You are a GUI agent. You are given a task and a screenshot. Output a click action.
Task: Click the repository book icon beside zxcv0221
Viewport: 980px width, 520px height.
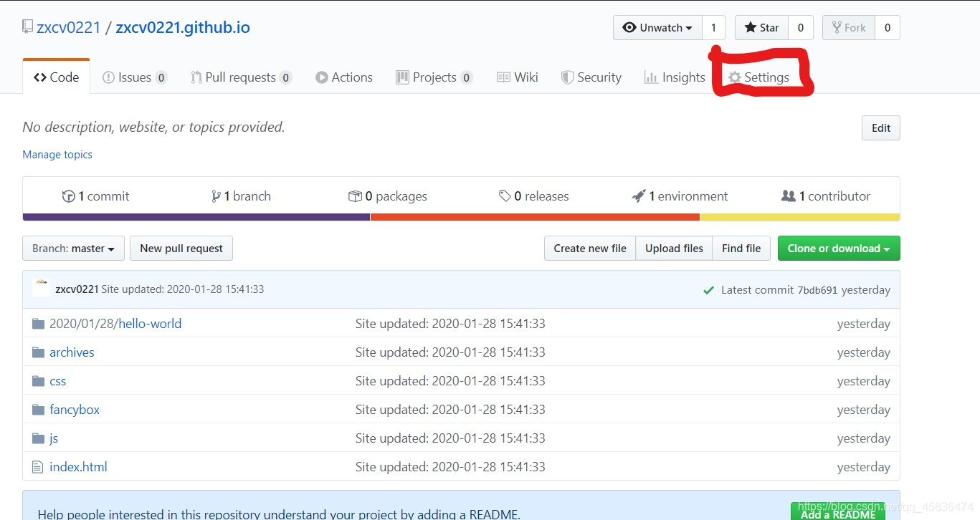coord(28,27)
